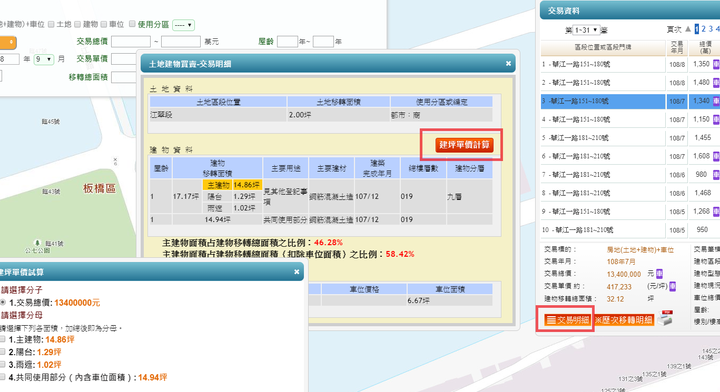The width and height of the screenshot is (720, 392).
Task: Click the 14.86坪 main building cell
Action: pos(247,185)
